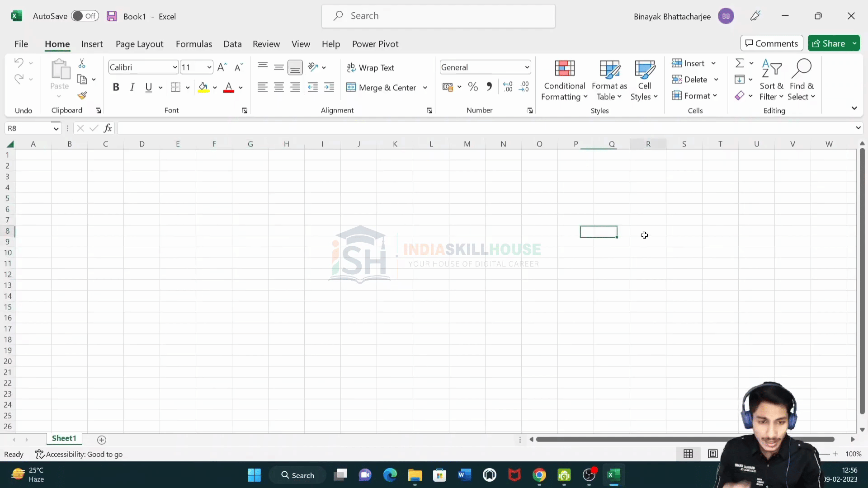This screenshot has width=868, height=488.
Task: Open the Page Layout tab
Action: click(139, 44)
